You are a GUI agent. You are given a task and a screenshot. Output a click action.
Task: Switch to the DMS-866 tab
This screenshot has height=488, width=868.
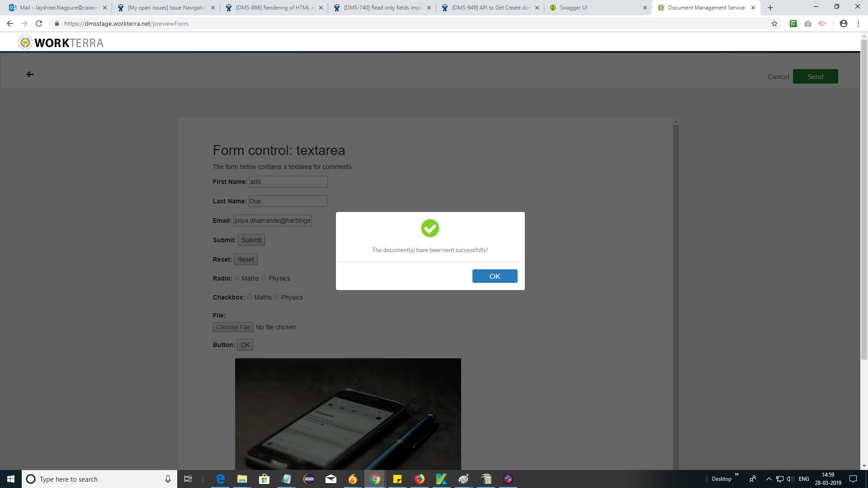(275, 8)
